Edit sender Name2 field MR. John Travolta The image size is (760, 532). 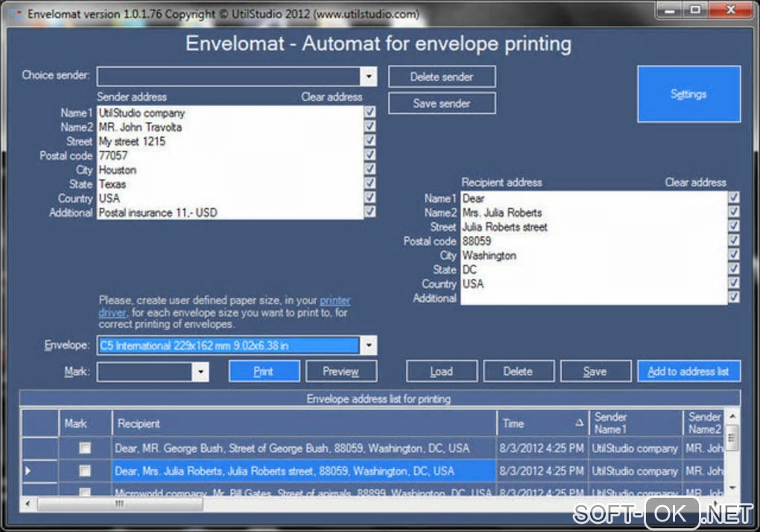click(x=230, y=127)
